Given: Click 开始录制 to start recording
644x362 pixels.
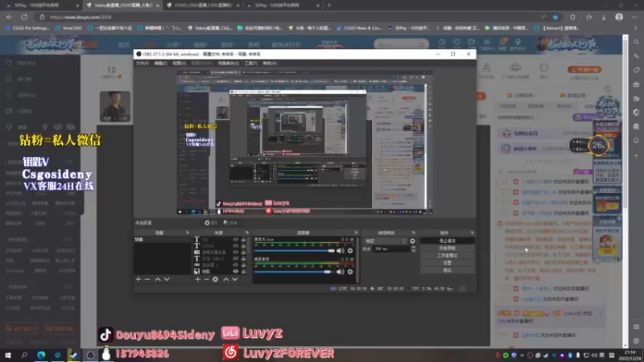Looking at the screenshot, I should tap(448, 249).
